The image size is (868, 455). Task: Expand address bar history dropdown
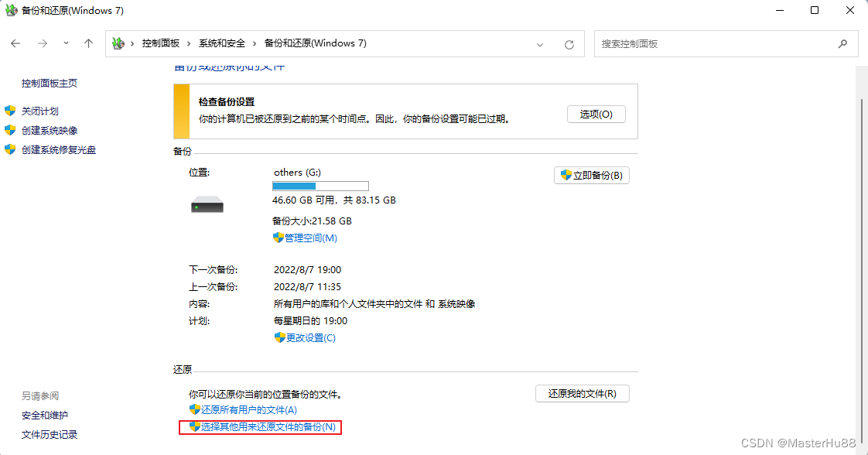point(540,44)
